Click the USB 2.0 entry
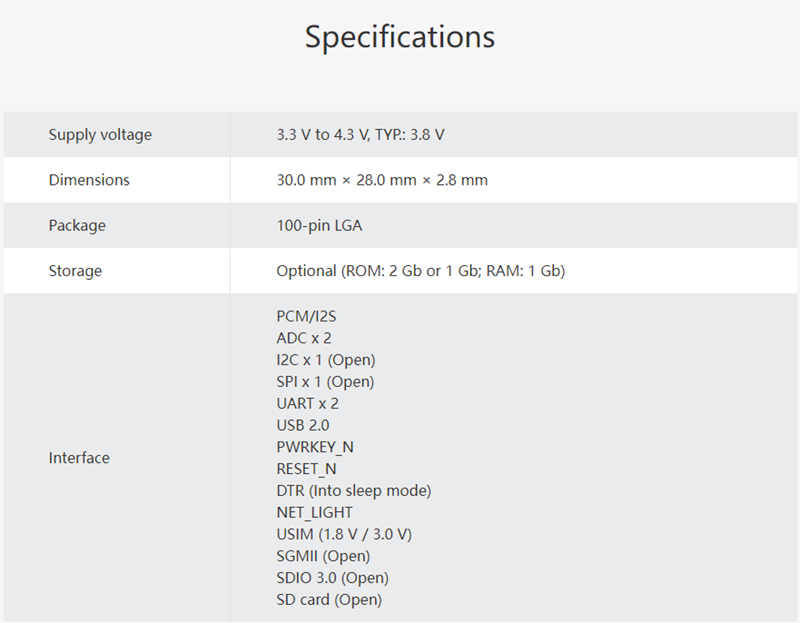The width and height of the screenshot is (800, 623). click(302, 425)
